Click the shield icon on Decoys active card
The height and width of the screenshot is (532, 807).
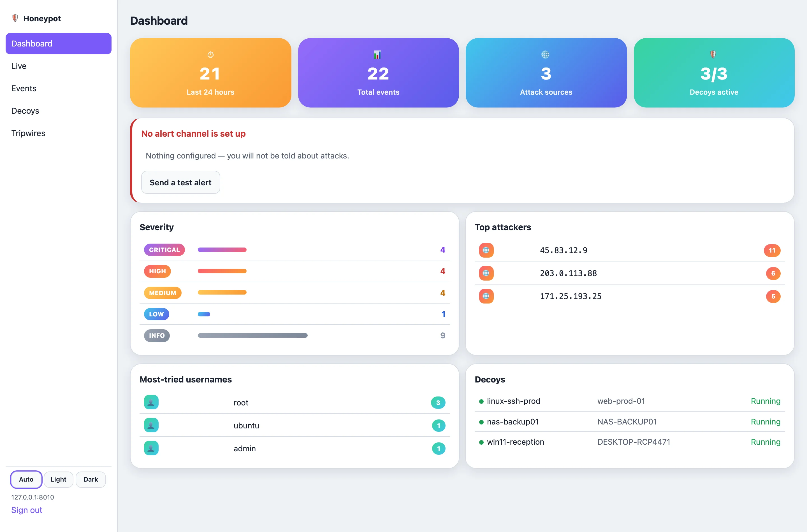point(713,55)
